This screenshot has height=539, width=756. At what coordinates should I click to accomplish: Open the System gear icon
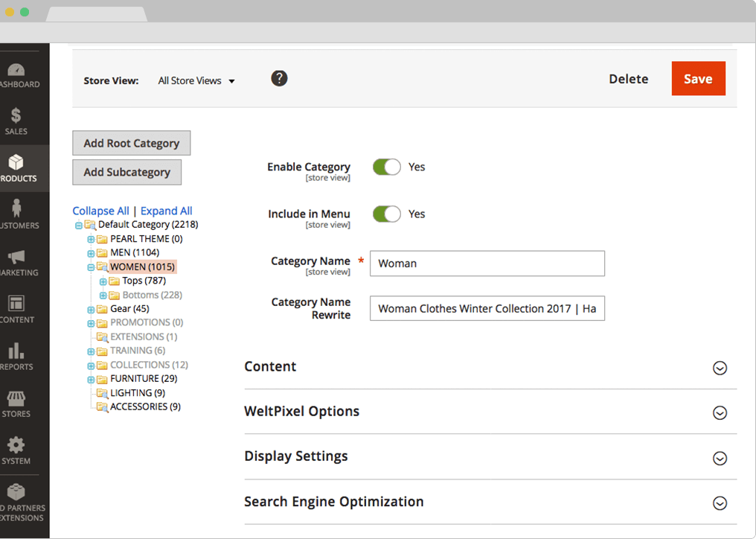(16, 445)
